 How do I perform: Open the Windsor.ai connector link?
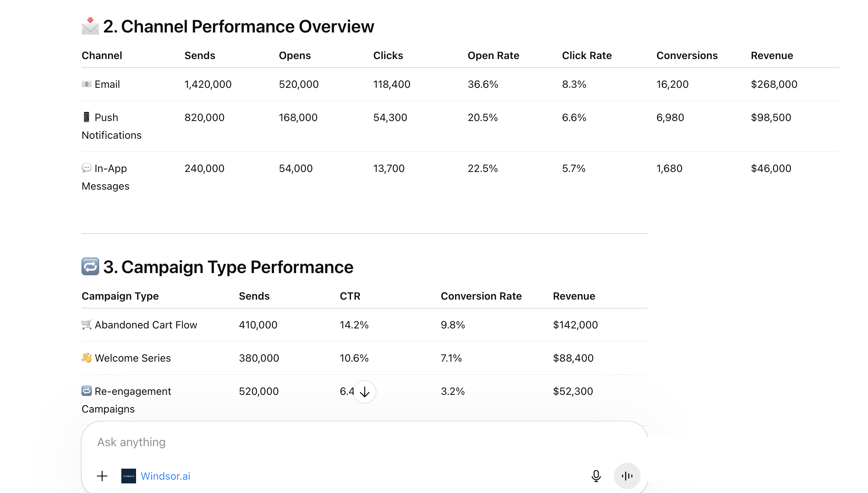(166, 476)
